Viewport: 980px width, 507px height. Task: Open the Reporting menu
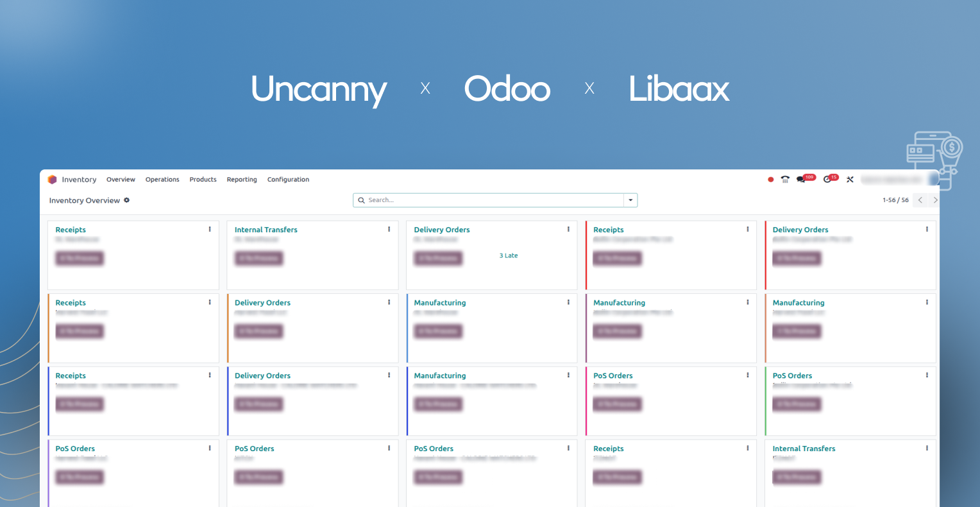242,180
